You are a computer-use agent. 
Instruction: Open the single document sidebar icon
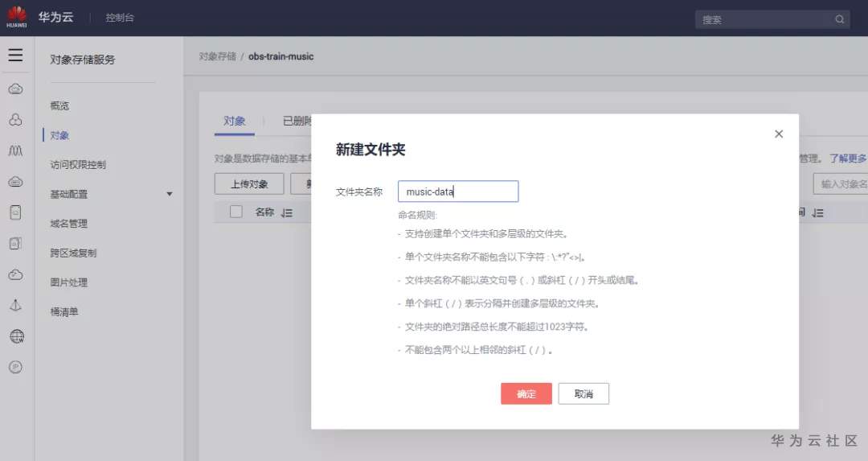(x=15, y=212)
